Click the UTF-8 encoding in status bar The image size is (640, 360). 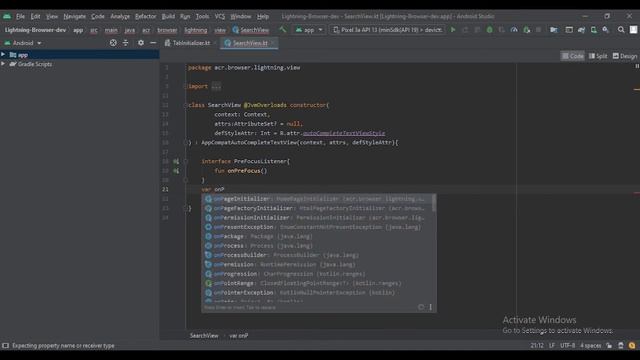567,345
